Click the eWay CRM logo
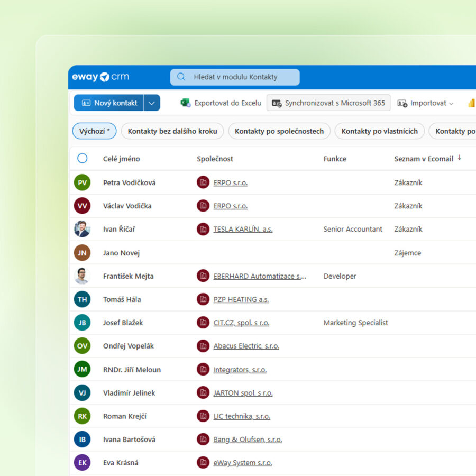Viewport: 476px width, 476px height. tap(100, 77)
